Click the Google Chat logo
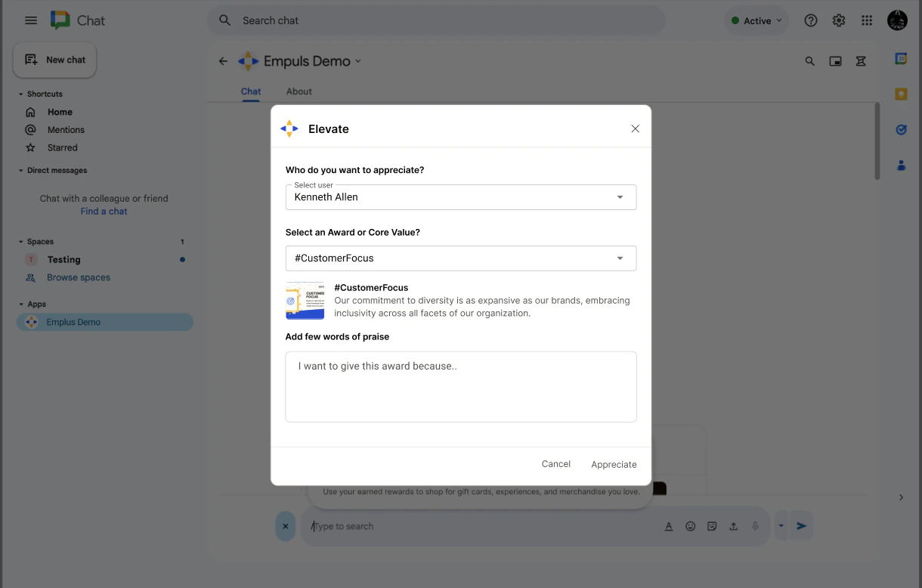Viewport: 922px width, 588px height. pyautogui.click(x=60, y=20)
